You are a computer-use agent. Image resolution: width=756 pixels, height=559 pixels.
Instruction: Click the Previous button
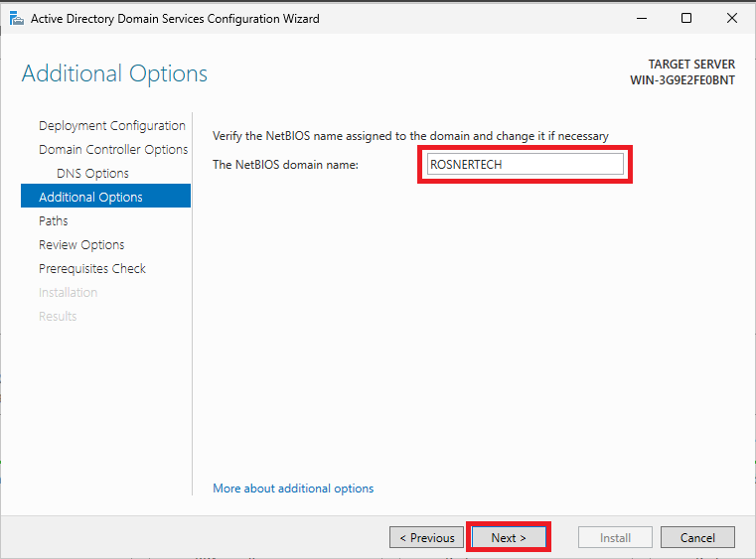point(427,537)
